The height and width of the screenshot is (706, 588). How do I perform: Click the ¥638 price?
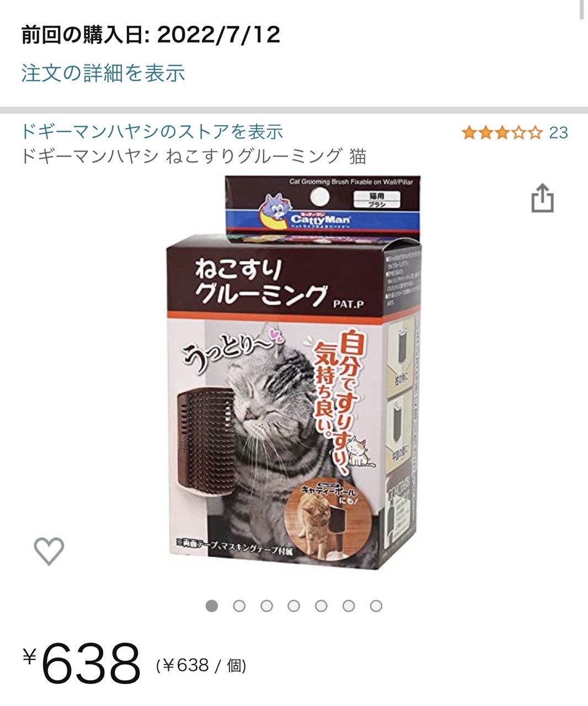pos(82,662)
